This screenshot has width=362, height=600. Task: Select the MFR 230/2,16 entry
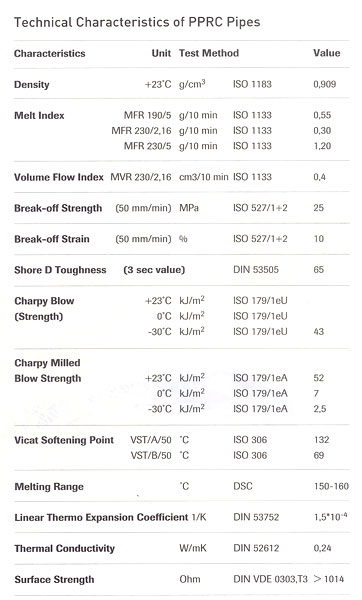click(141, 130)
